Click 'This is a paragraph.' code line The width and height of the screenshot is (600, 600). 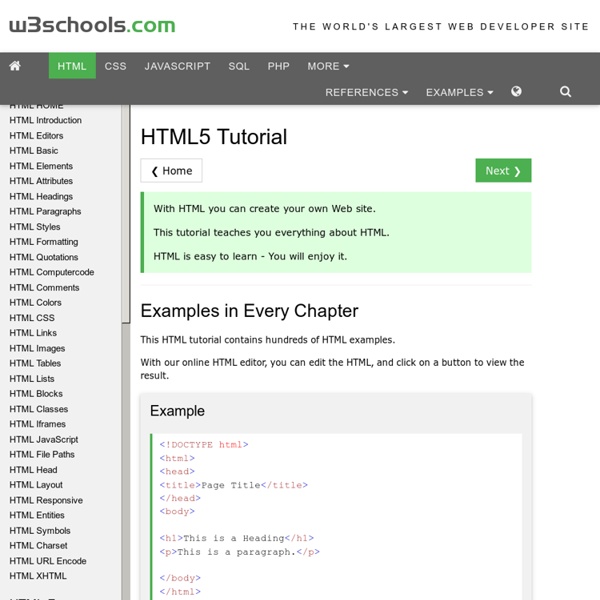click(x=240, y=552)
